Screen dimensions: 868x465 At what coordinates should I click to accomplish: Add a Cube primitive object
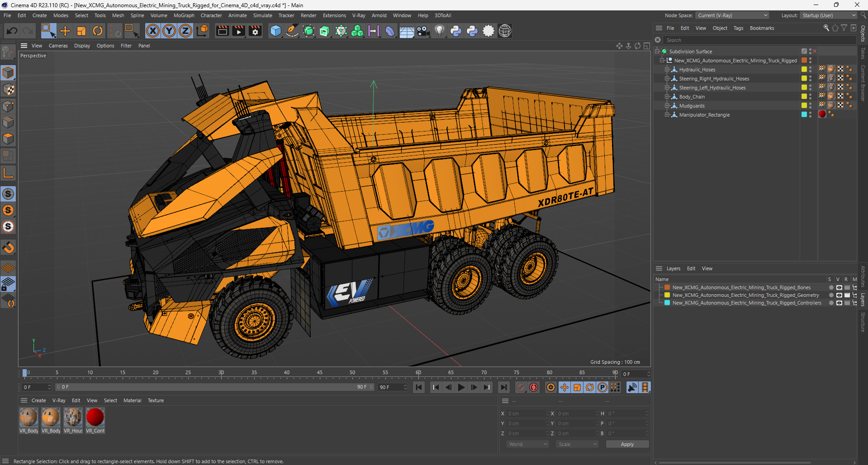click(x=275, y=31)
